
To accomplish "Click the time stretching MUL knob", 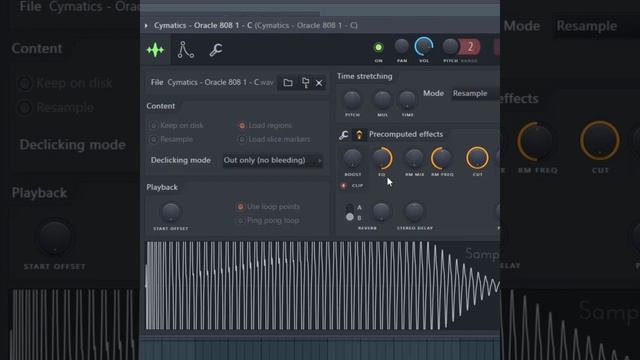I will (x=382, y=100).
